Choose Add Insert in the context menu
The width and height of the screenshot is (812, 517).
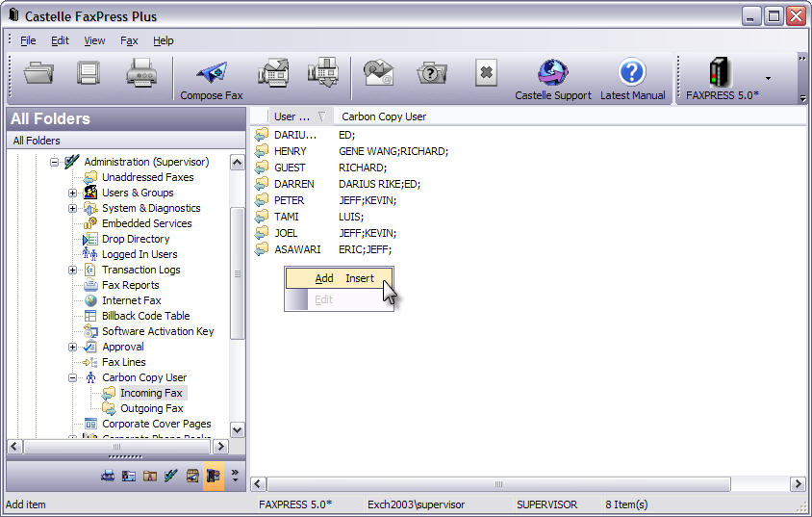point(340,278)
